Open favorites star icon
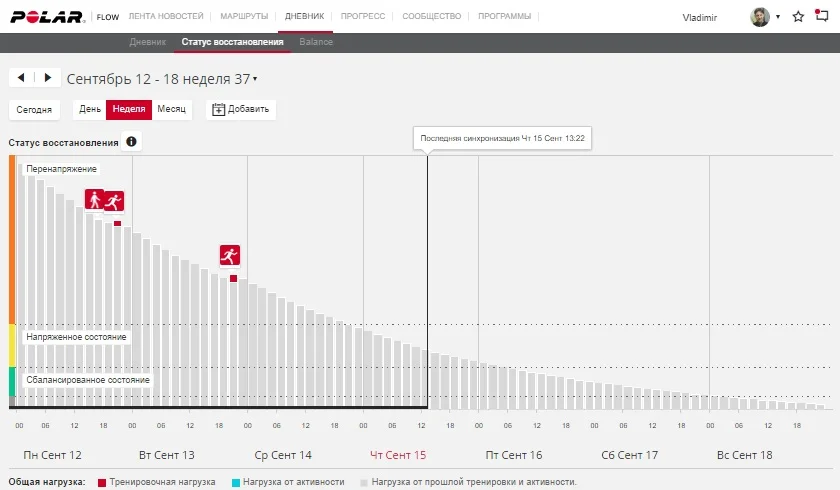This screenshot has width=840, height=490. pyautogui.click(x=798, y=17)
